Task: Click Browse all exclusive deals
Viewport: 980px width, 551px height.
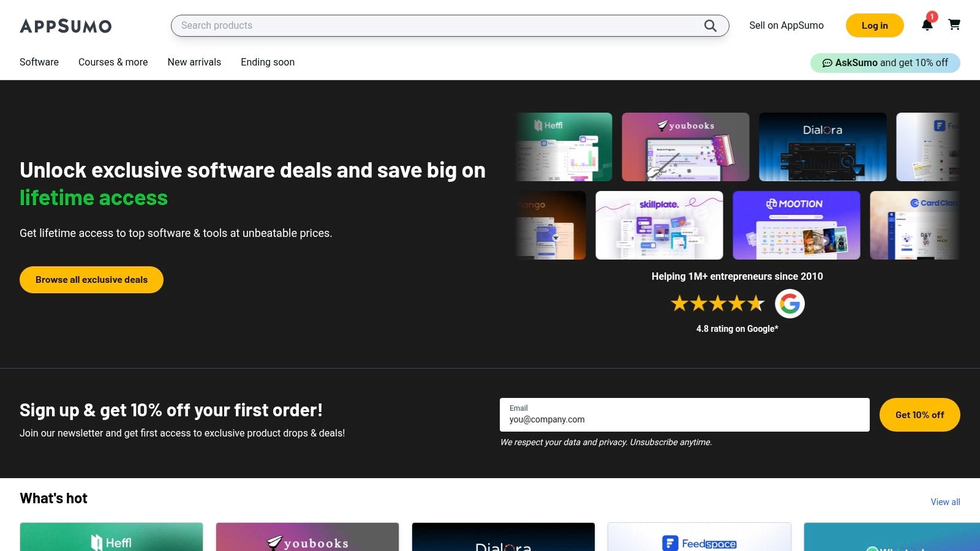Action: click(x=91, y=280)
